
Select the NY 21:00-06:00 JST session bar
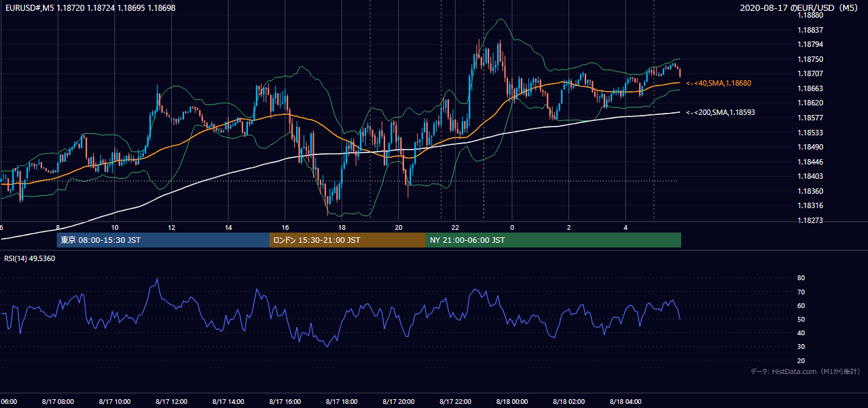(554, 240)
